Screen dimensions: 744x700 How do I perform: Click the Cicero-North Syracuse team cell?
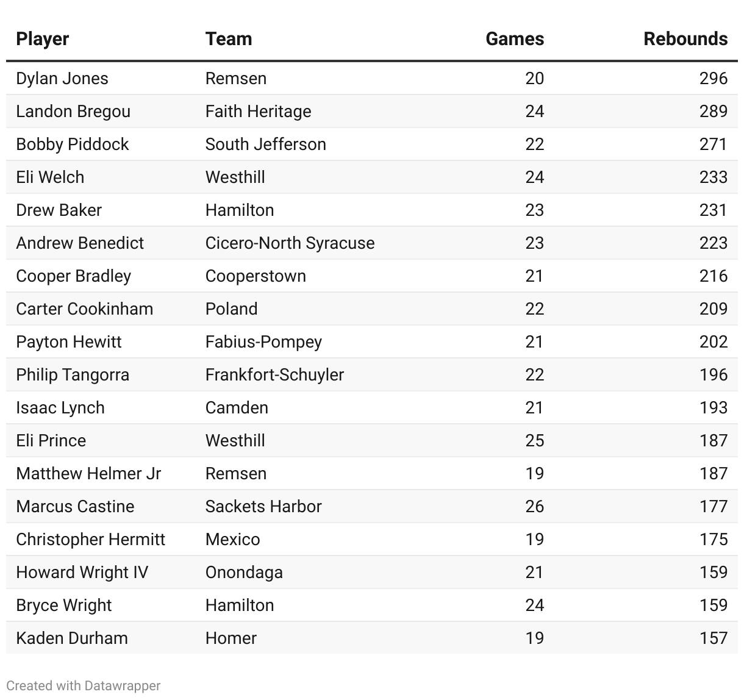(x=290, y=243)
